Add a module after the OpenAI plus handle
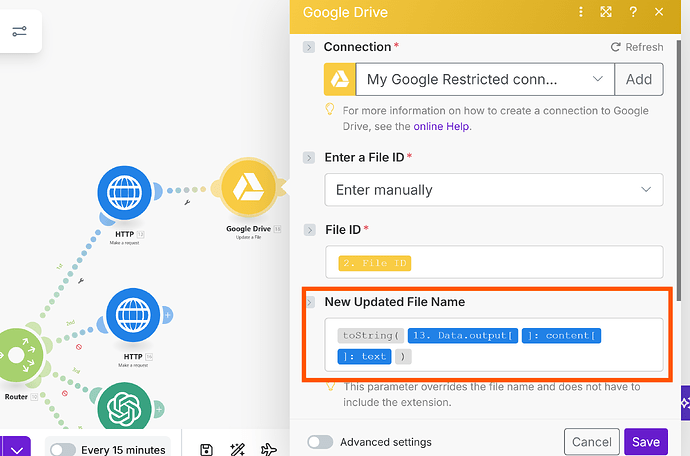The width and height of the screenshot is (690, 456). (159, 409)
